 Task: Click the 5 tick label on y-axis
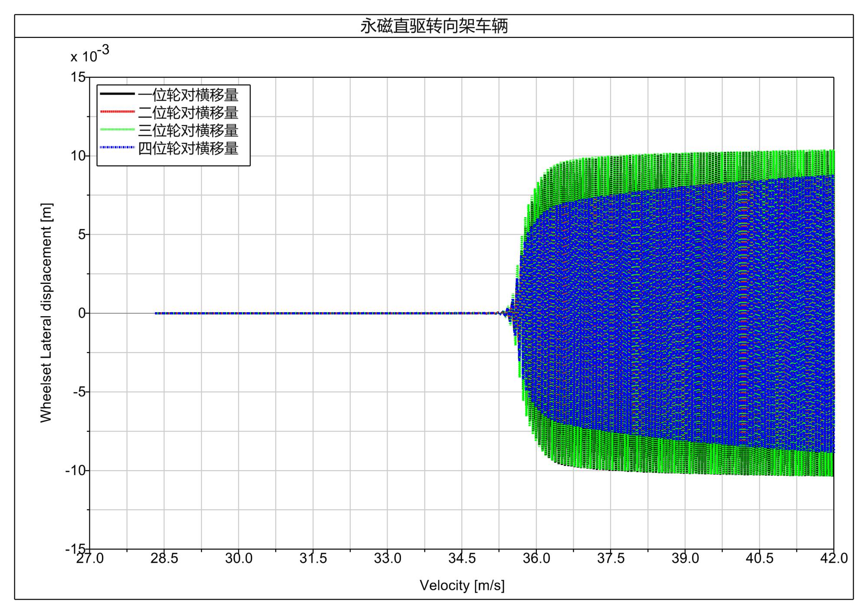82,234
